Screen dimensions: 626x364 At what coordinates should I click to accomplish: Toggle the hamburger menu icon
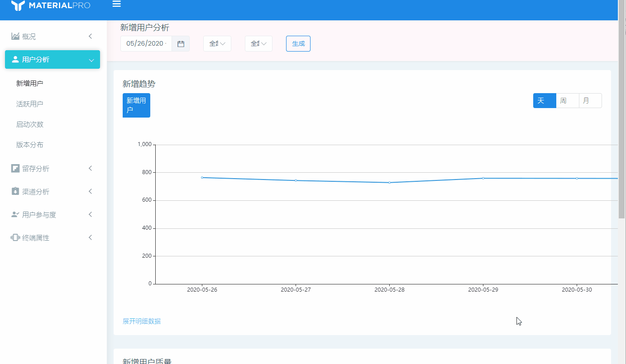point(116,4)
